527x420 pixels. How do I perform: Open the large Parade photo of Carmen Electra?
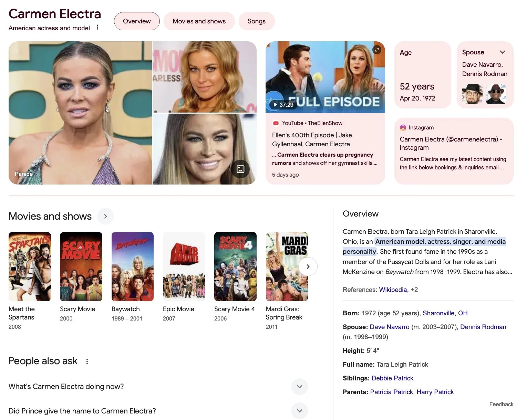coord(80,113)
